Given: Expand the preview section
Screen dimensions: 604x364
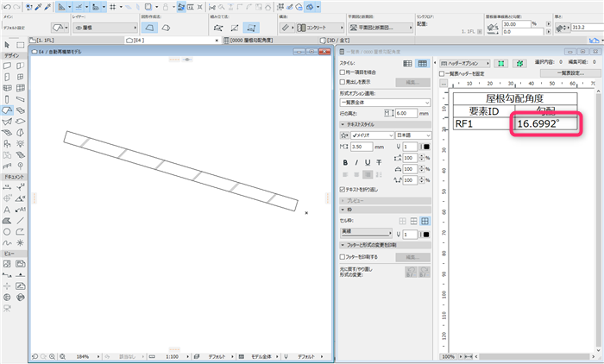Looking at the screenshot, I should (385, 201).
